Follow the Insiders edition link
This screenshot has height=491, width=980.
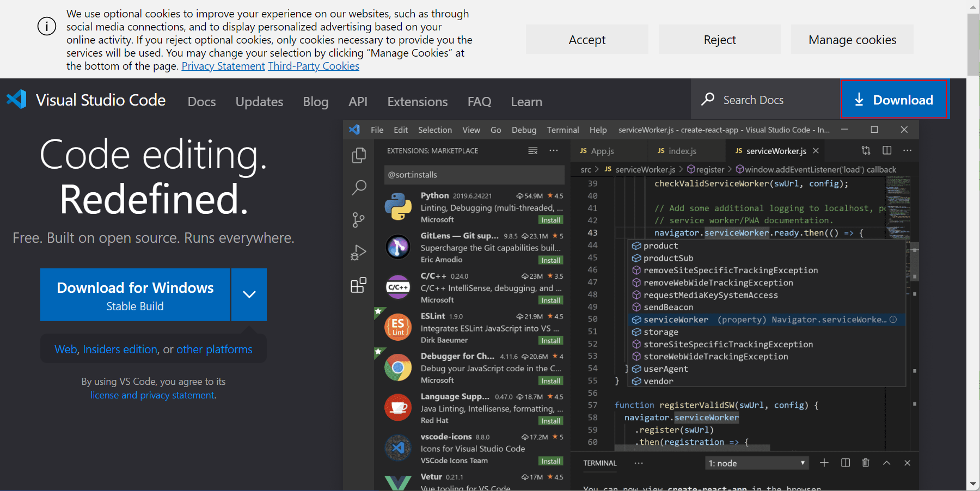click(120, 349)
